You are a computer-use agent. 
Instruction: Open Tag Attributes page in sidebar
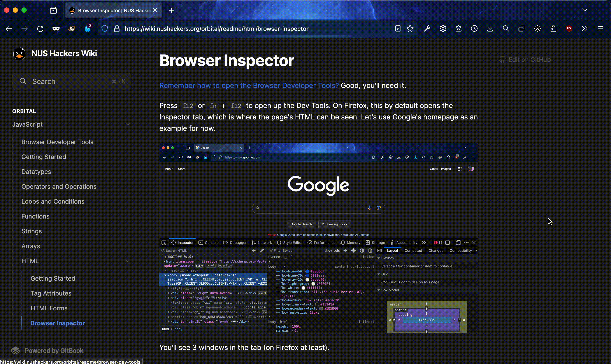51,293
